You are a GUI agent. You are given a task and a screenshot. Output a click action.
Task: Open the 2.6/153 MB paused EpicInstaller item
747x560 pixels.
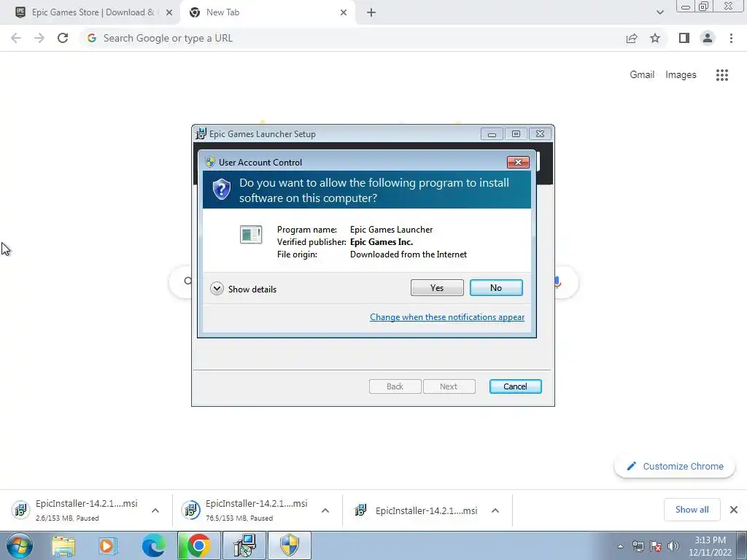click(x=75, y=510)
